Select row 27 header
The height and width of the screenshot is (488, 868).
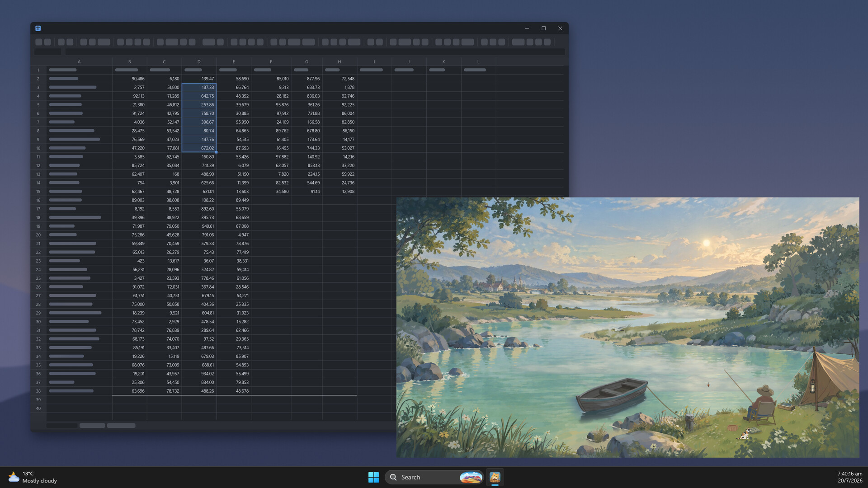(38, 296)
